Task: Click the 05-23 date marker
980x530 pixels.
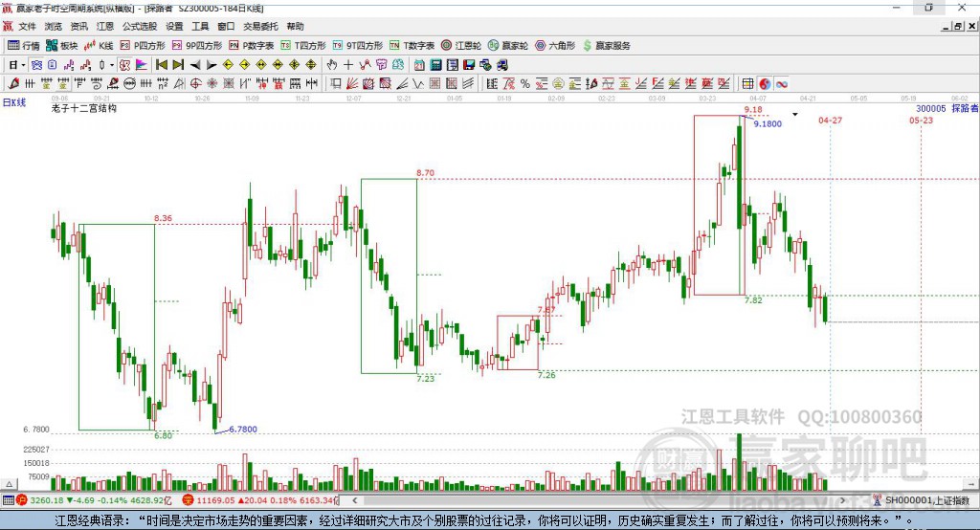Action: pos(921,120)
